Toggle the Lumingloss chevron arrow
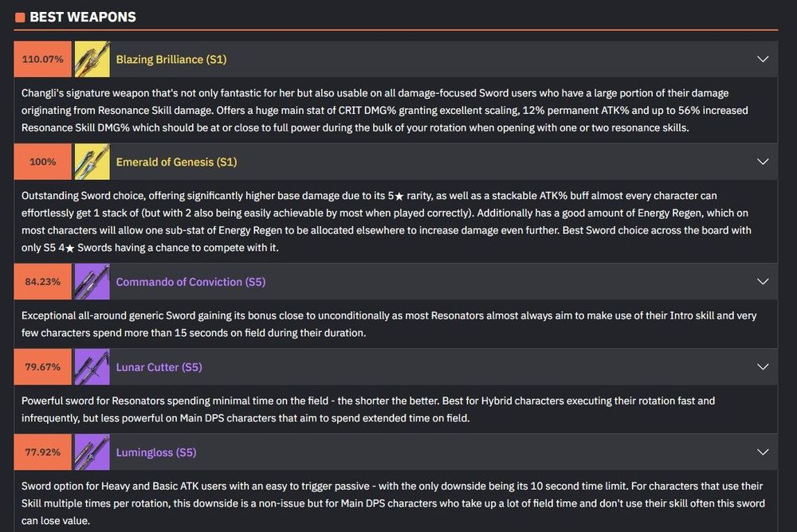Screen dimensions: 797x532 pos(763,452)
